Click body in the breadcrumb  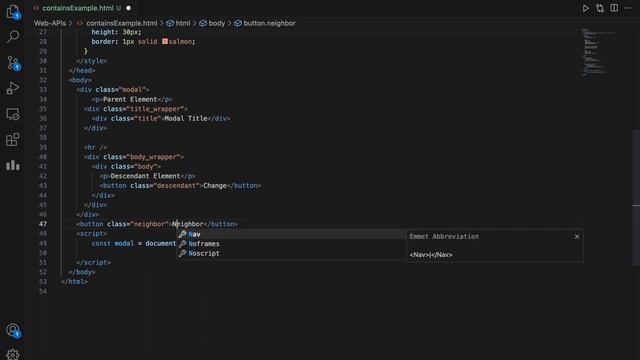click(x=217, y=23)
